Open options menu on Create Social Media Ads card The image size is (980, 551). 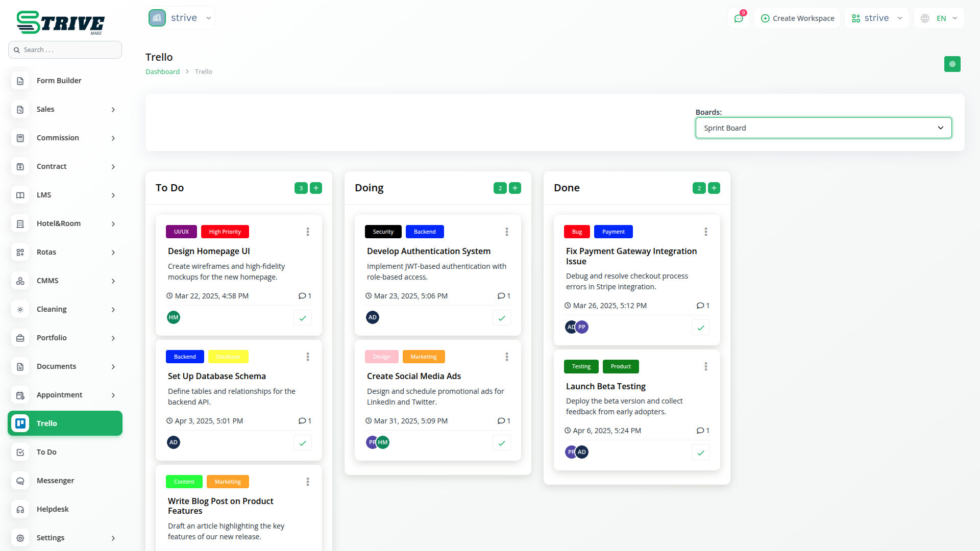point(507,357)
